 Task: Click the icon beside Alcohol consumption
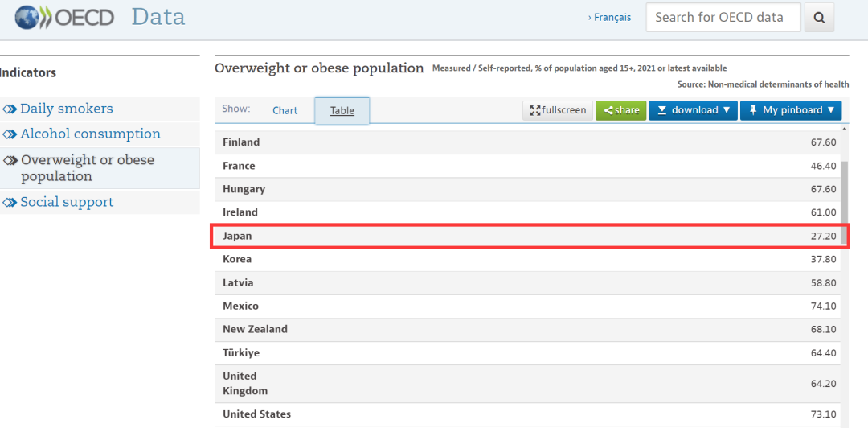pyautogui.click(x=10, y=134)
